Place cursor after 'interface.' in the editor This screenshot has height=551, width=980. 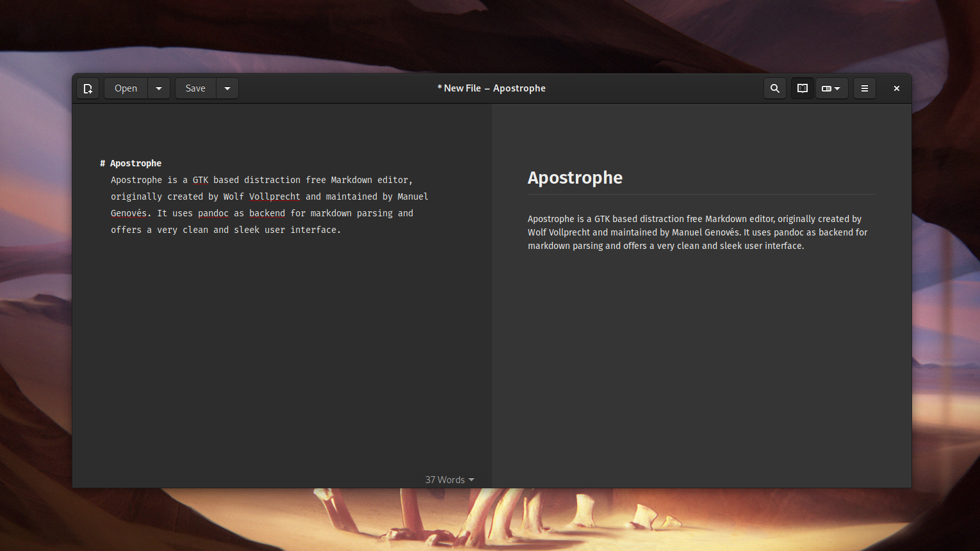[342, 230]
